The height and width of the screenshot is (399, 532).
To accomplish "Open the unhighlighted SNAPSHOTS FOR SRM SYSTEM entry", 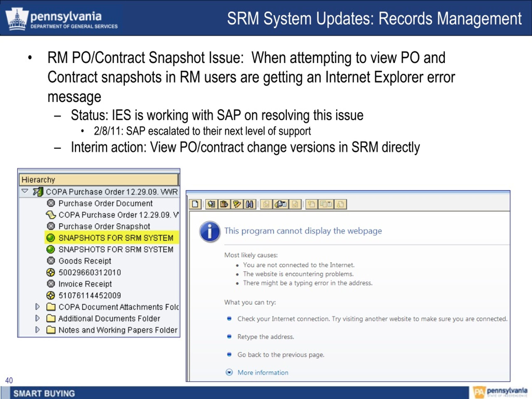I will (116, 249).
